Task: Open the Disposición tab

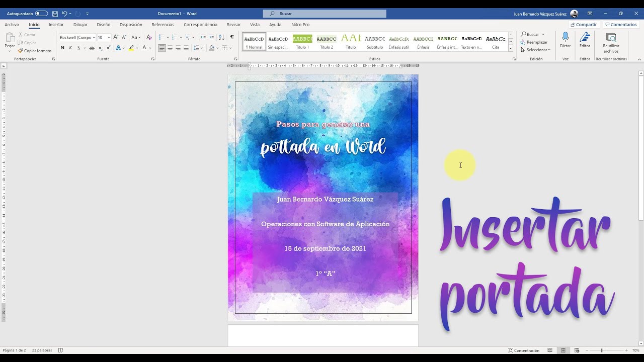Action: tap(131, 25)
